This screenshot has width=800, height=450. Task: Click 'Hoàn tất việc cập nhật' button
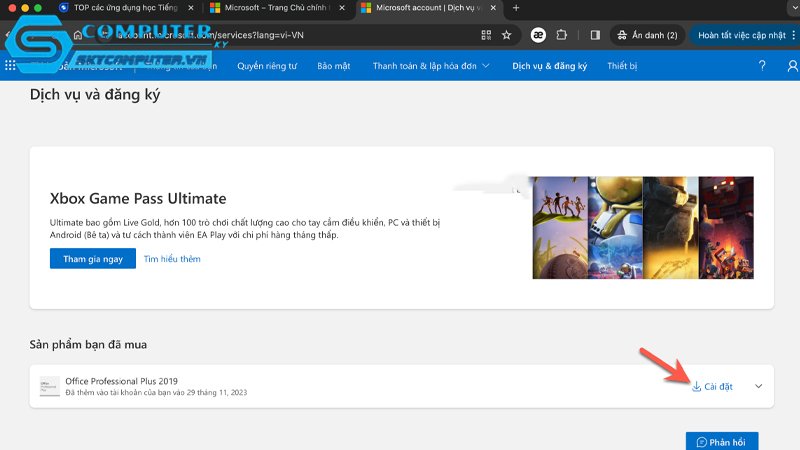pyautogui.click(x=741, y=35)
